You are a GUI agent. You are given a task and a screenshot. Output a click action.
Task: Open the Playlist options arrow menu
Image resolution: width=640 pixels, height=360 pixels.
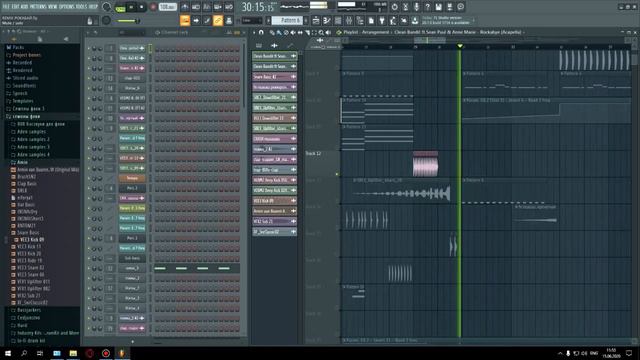click(x=254, y=32)
